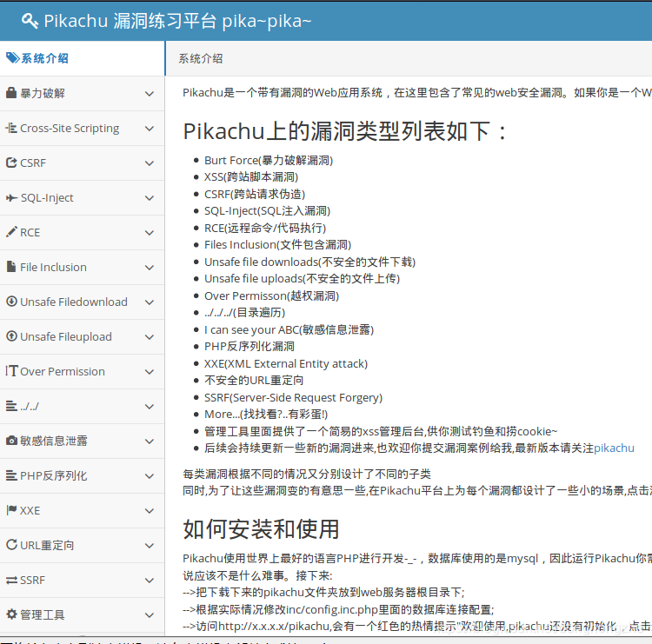652x644 pixels.
Task: Click the list item More...(找找看?..有彩蛋!)
Action: pos(266,414)
